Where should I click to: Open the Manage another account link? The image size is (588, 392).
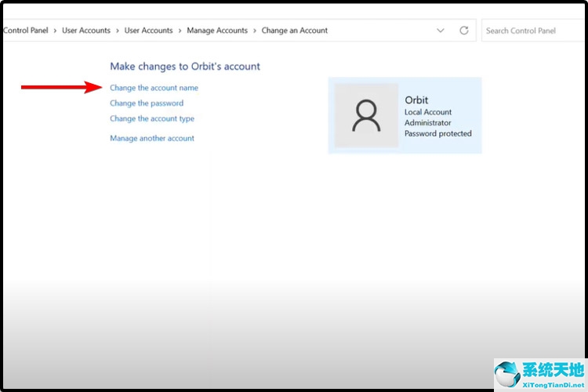pos(152,139)
